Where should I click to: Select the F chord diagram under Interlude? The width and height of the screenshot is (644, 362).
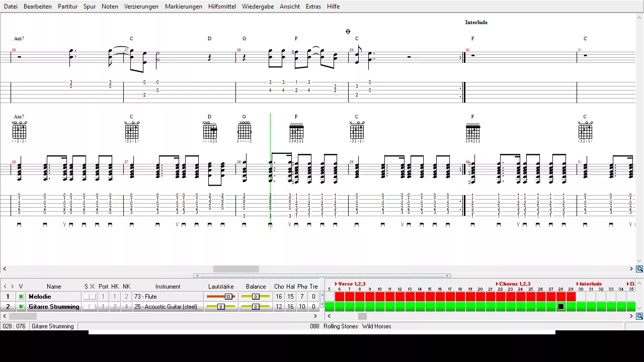coord(473,133)
